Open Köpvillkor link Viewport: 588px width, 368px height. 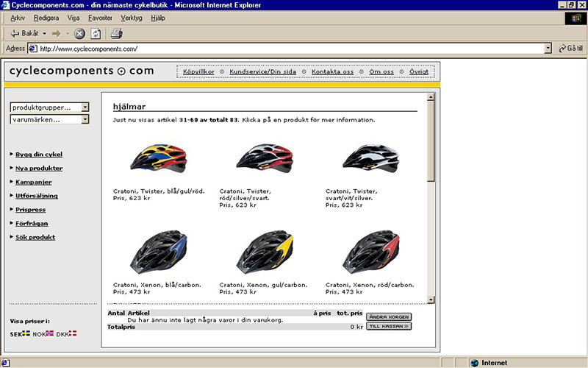tap(198, 71)
